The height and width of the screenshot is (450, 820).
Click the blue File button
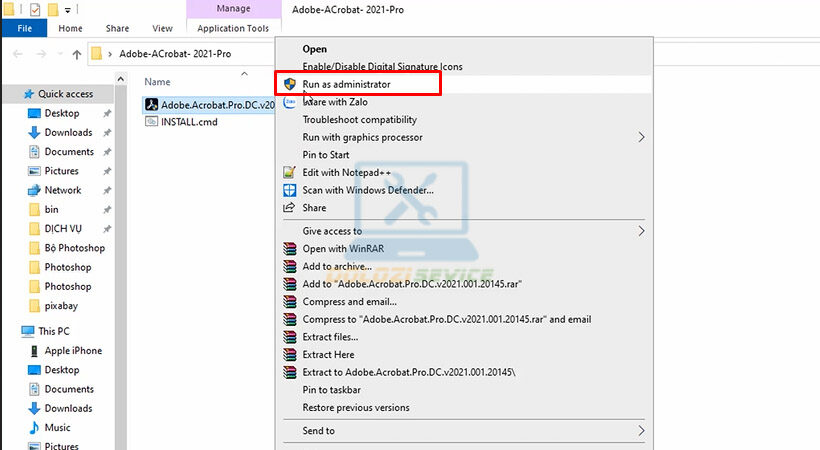(x=24, y=29)
